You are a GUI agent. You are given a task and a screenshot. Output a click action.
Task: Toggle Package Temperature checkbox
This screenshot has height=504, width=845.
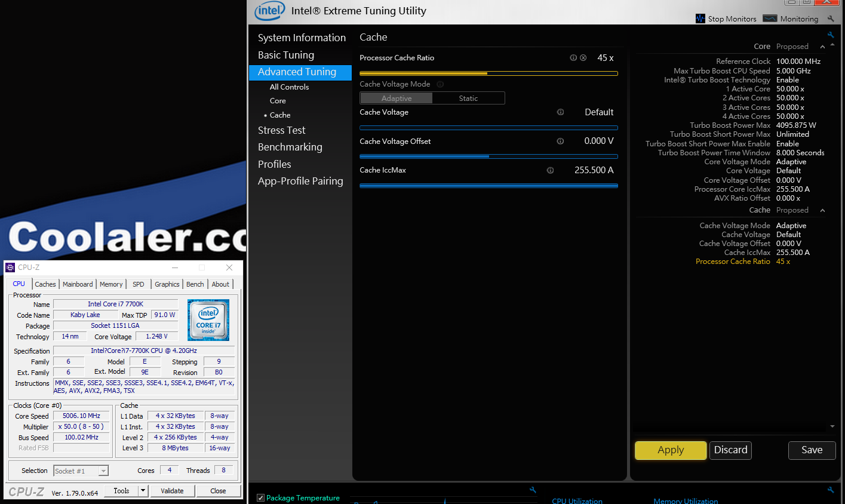(260, 498)
